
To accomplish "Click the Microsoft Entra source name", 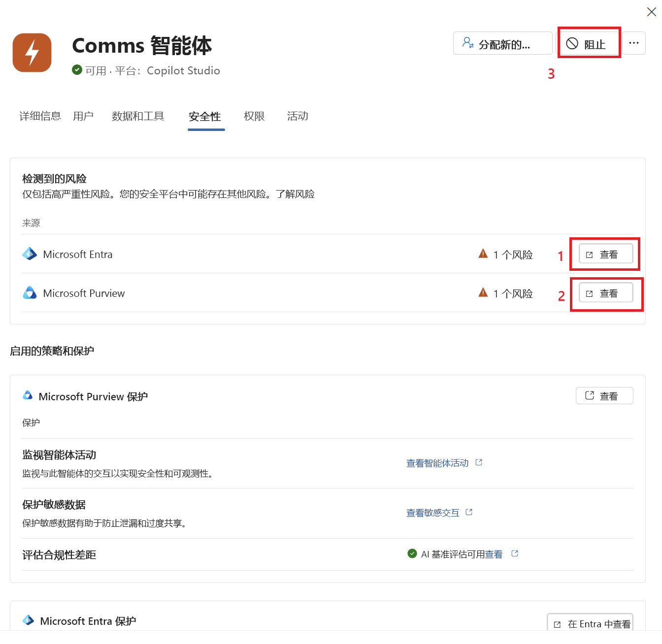I will pyautogui.click(x=78, y=255).
